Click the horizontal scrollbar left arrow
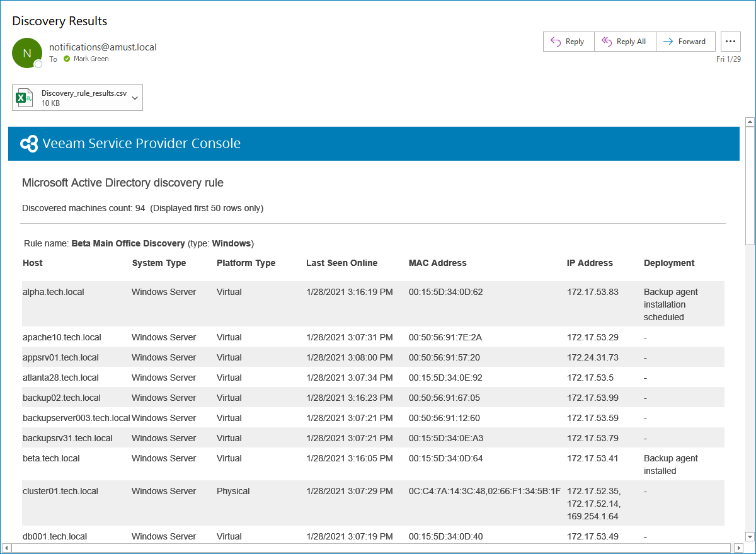This screenshot has width=756, height=554. point(7,548)
